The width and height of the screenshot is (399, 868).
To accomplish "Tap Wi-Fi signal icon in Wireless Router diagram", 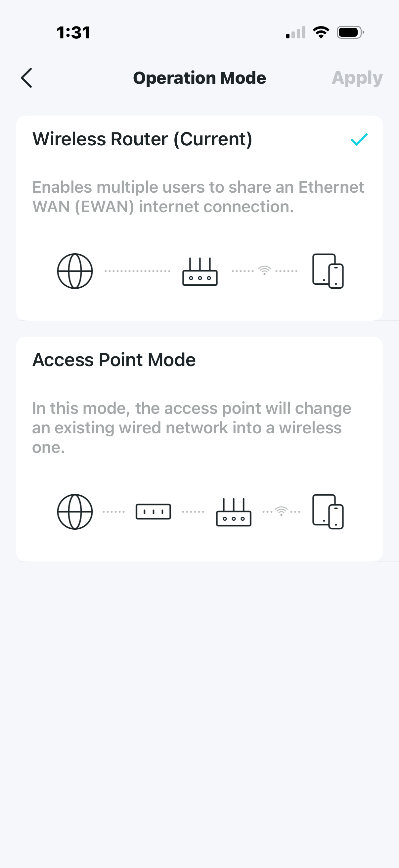I will pos(264,270).
